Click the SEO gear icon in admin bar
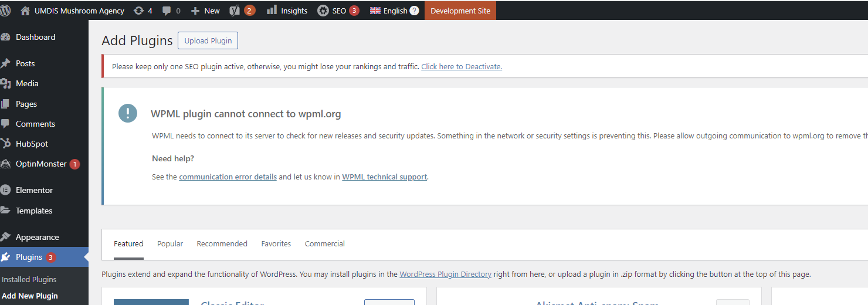 [323, 11]
